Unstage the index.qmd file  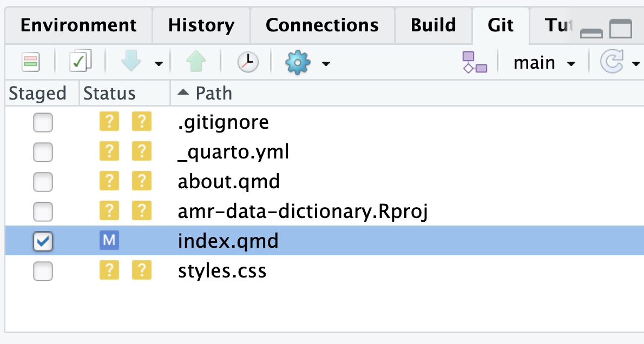43,241
